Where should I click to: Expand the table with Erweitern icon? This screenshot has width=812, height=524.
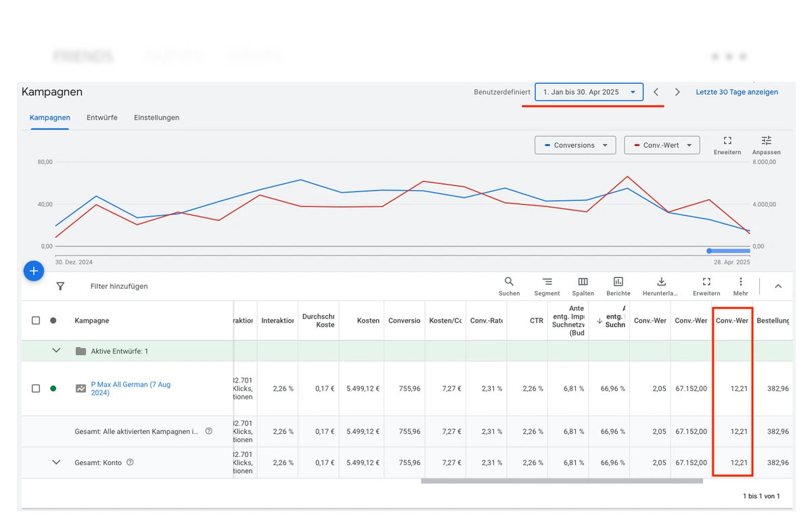coord(706,282)
